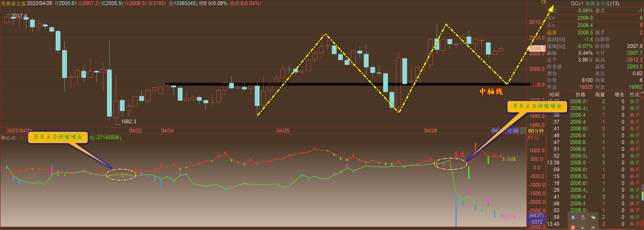Click the 60分钟 period selector
The image size is (644, 230).
[x=536, y=131]
